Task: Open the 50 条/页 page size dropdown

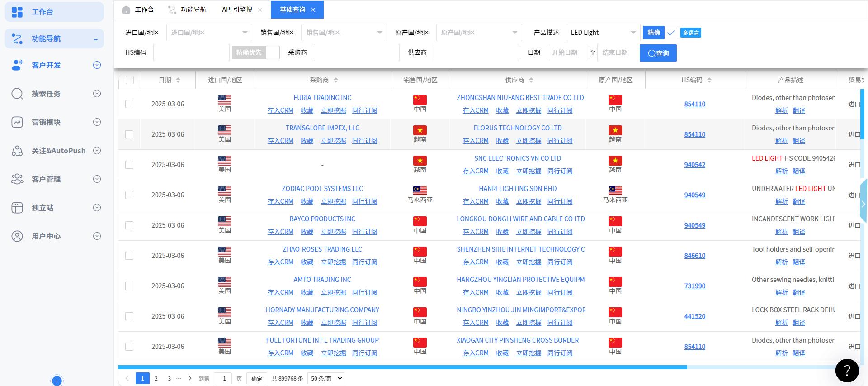Action: pyautogui.click(x=325, y=378)
